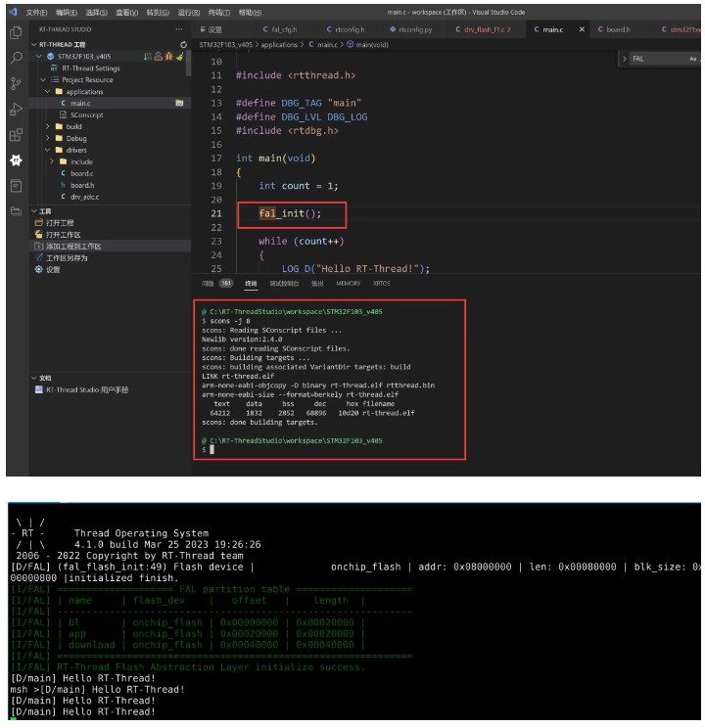Collapse the STM32F103_v405 project node
Screen dimensions: 705x728
pos(39,56)
